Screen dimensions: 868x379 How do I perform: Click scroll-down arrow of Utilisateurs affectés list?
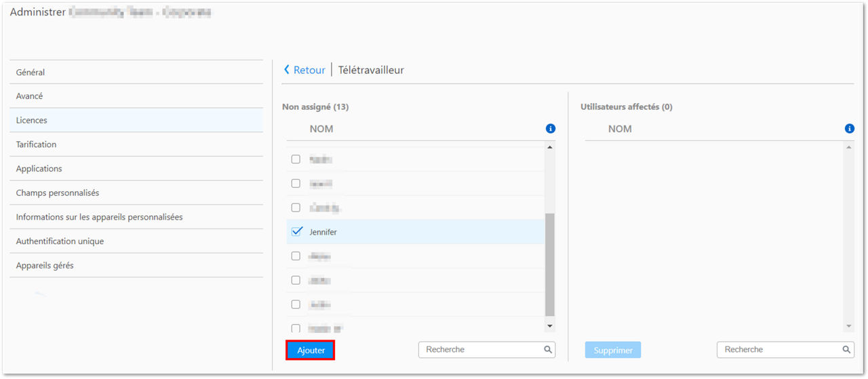coord(849,326)
